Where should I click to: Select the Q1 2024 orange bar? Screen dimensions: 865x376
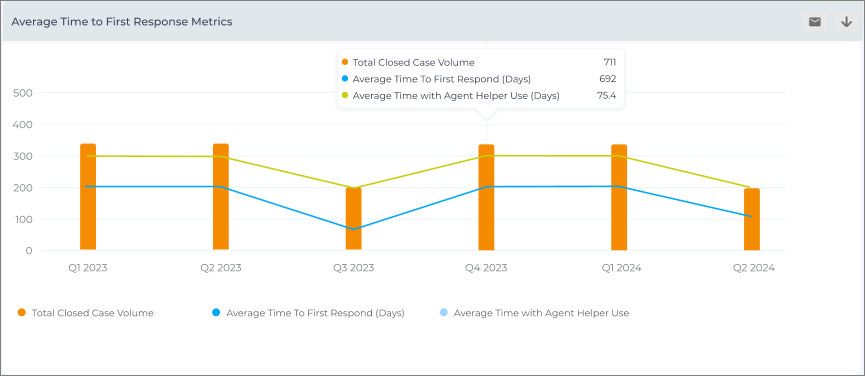click(x=619, y=197)
